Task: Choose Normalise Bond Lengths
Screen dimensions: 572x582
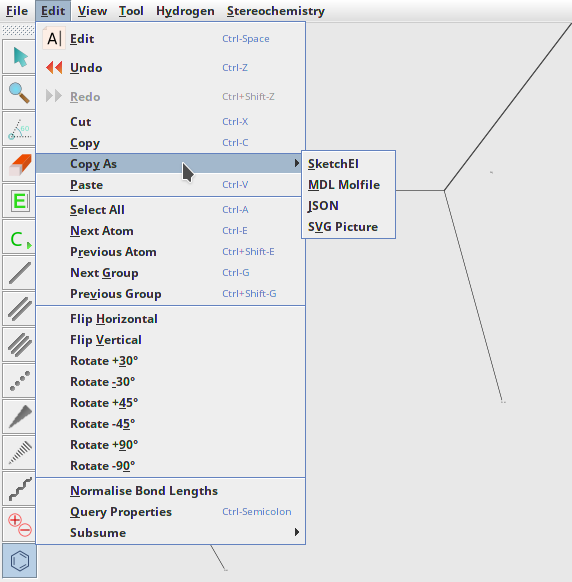Action: (x=171, y=491)
